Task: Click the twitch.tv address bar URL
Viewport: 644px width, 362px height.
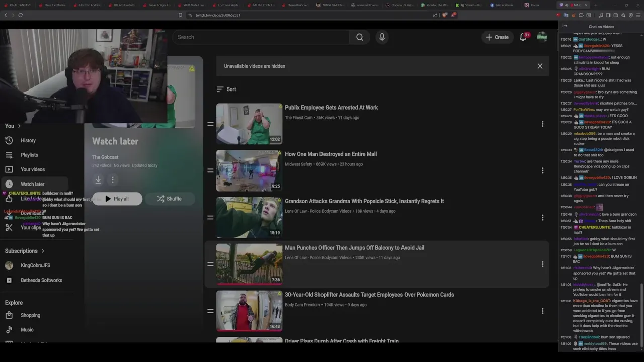Action: pos(218,15)
